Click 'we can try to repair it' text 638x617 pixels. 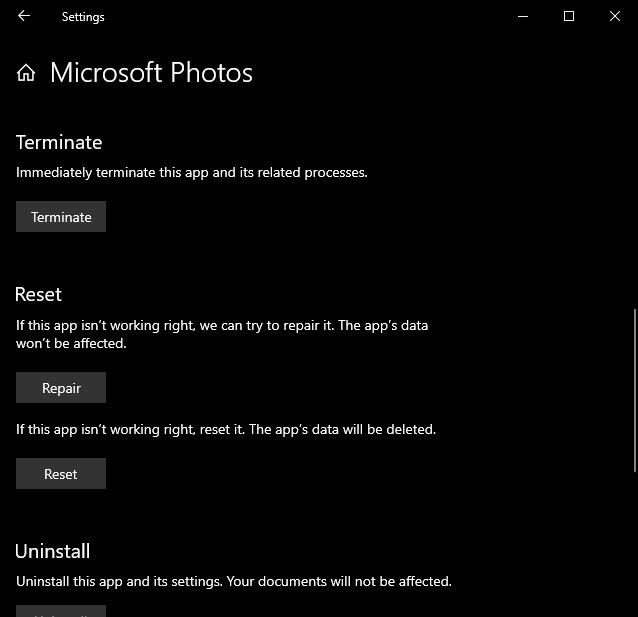267,326
